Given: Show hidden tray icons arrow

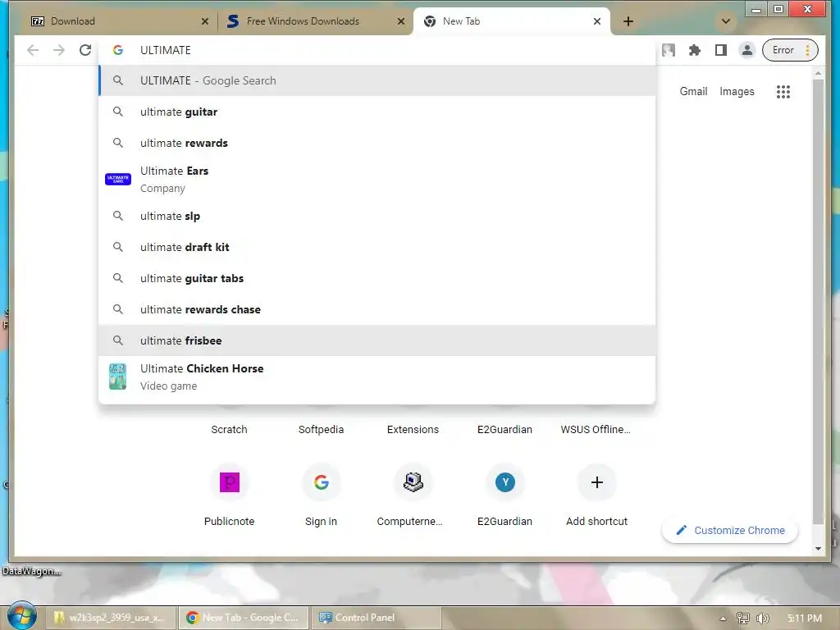Looking at the screenshot, I should pyautogui.click(x=724, y=619).
